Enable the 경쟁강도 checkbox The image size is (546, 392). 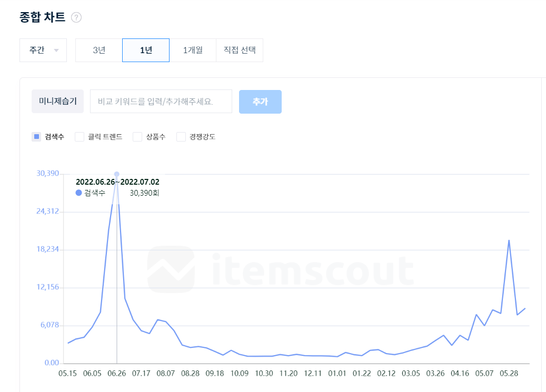pyautogui.click(x=181, y=137)
